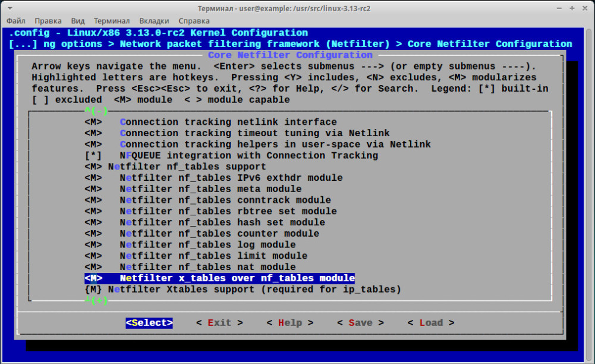Toggle Netfilter nf_tables support module state
The width and height of the screenshot is (595, 364).
(93, 167)
